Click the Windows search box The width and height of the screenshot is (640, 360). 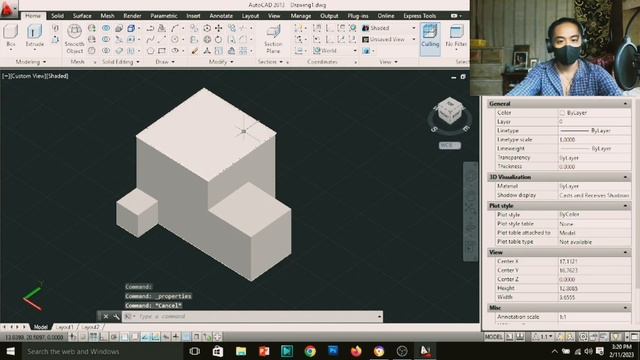102,351
